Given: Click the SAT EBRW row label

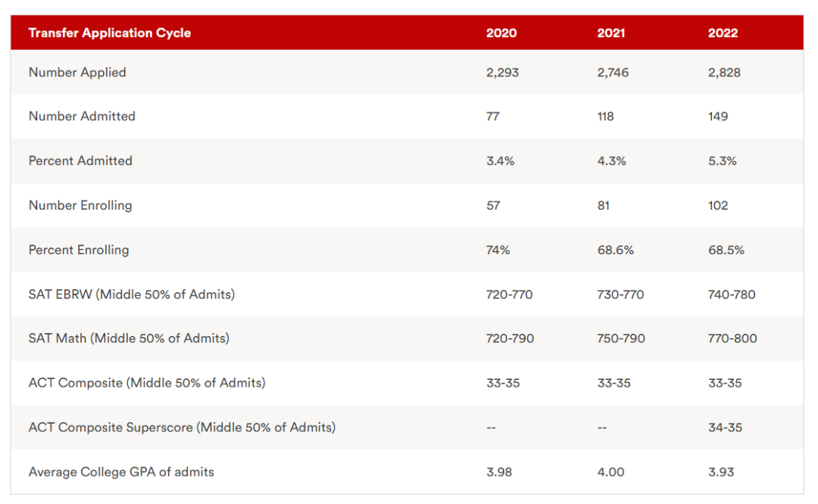Looking at the screenshot, I should click(x=132, y=294).
